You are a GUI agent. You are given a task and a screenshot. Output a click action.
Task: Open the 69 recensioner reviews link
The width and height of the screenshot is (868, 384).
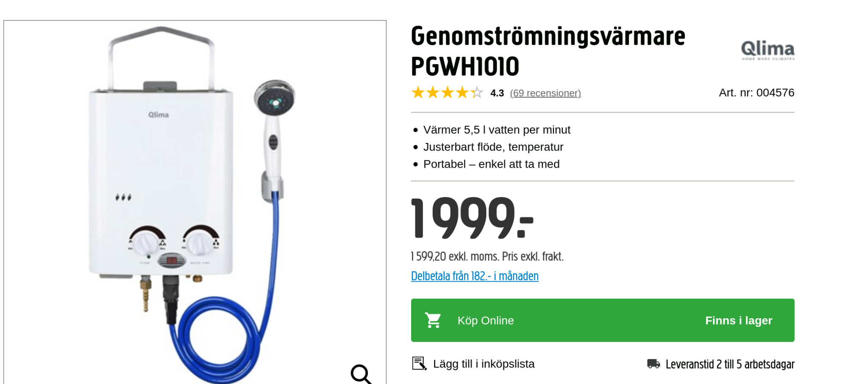pos(545,93)
